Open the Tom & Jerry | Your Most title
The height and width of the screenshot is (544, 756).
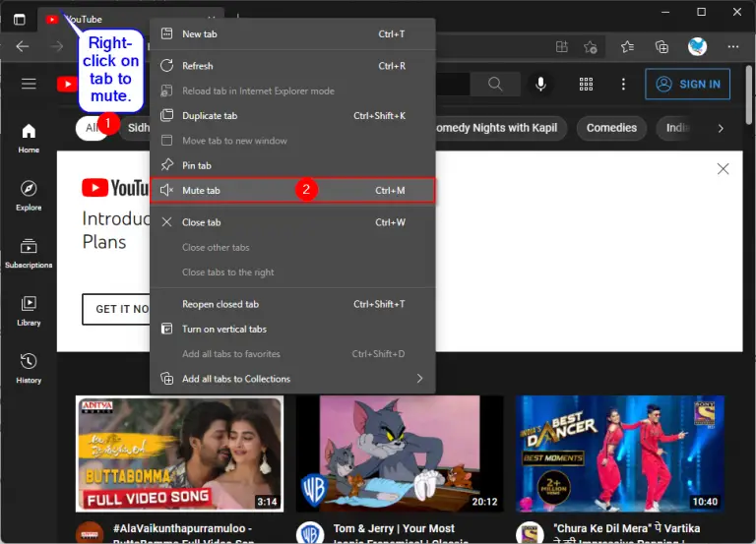click(x=401, y=534)
